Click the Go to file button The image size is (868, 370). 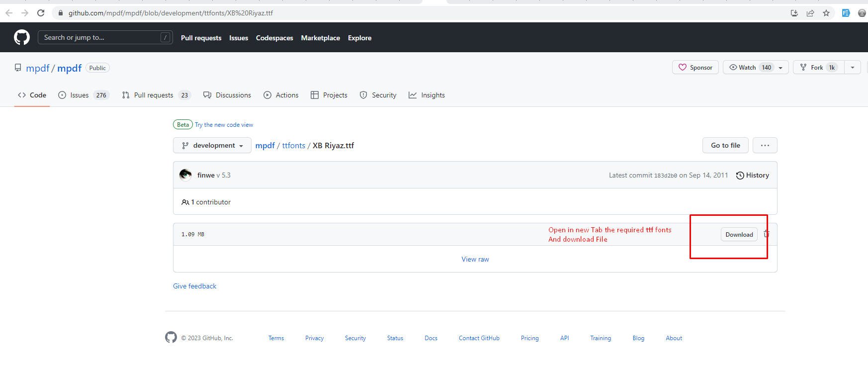[x=725, y=145]
